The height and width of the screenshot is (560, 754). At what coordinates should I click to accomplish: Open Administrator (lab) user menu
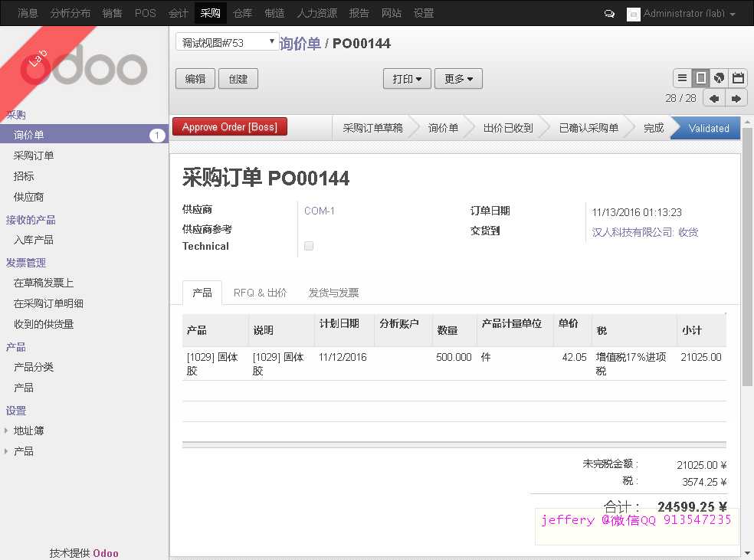click(690, 14)
